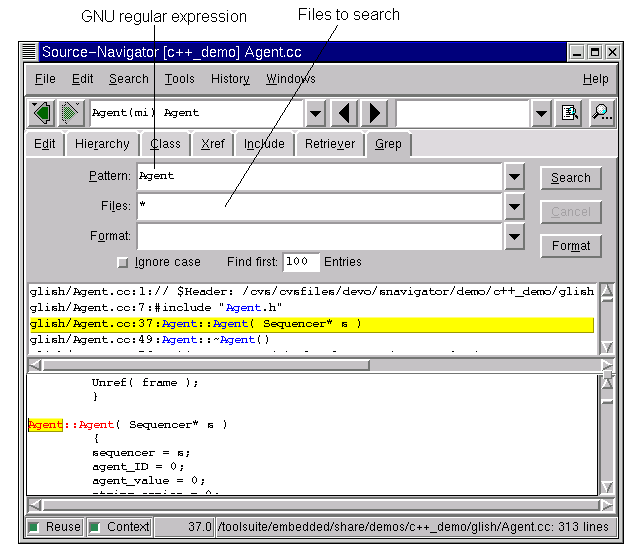635x558 pixels.
Task: Click the magnifying glass find icon
Action: 601,113
